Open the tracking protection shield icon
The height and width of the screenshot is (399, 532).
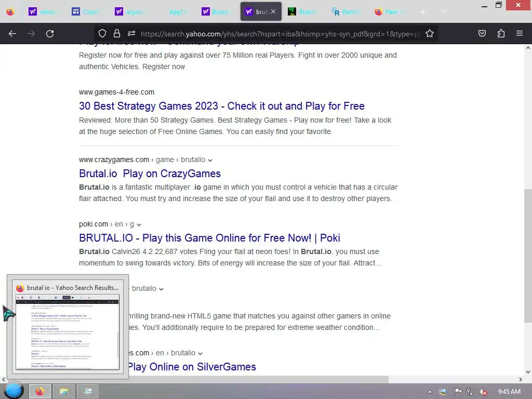point(102,34)
